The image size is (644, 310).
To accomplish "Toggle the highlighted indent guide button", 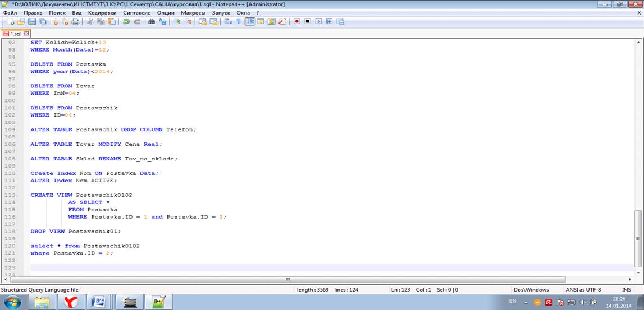I will 250,22.
